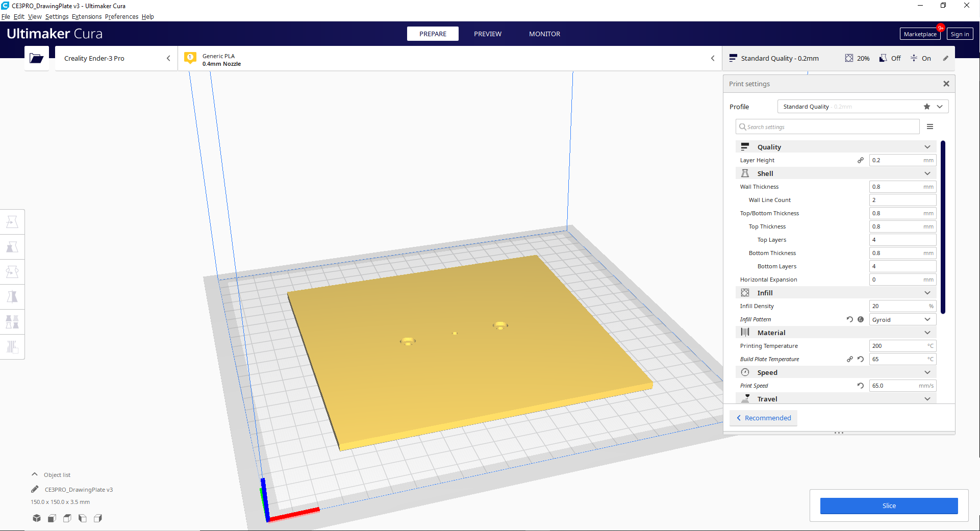Open the Profile Standard Quality dropdown
The height and width of the screenshot is (531, 980).
tap(863, 107)
